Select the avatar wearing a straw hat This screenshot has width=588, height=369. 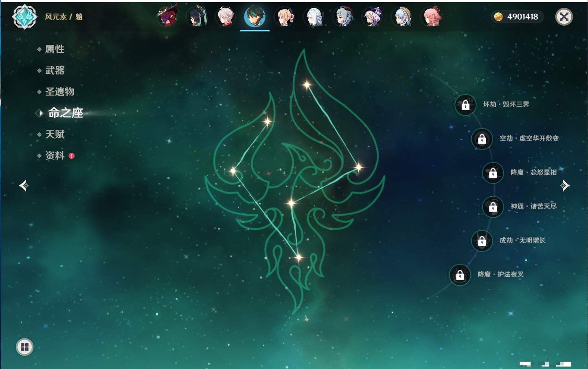click(402, 16)
